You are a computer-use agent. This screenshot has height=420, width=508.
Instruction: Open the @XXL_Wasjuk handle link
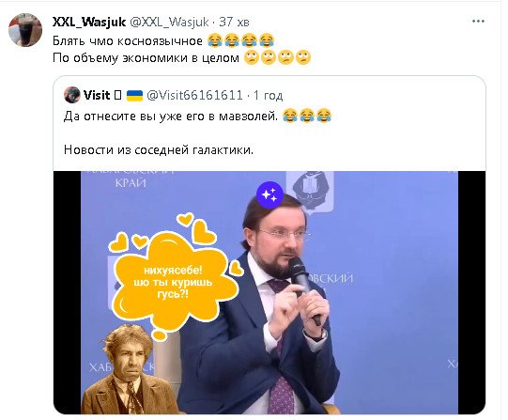click(169, 22)
